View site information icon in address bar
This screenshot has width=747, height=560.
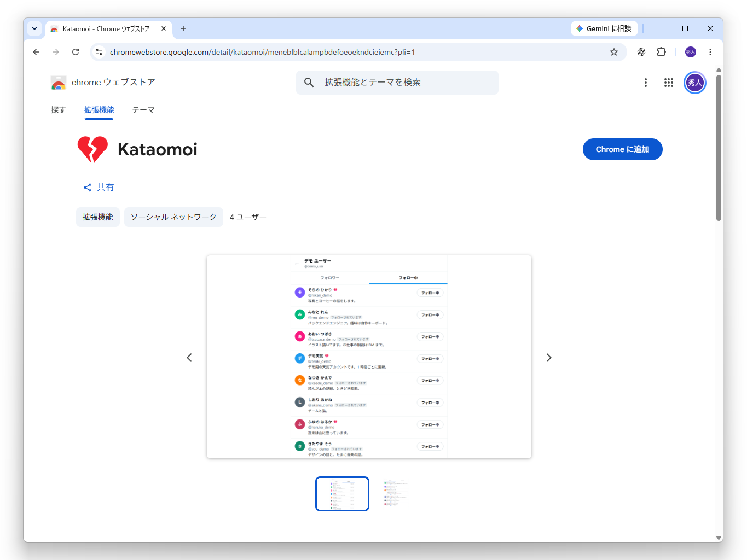point(99,52)
